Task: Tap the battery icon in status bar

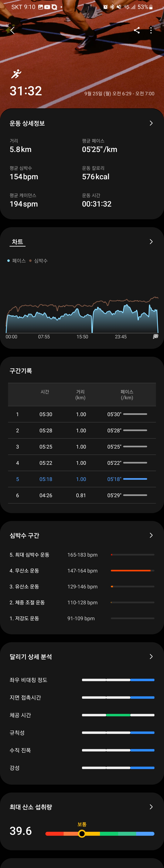Action: point(151,7)
